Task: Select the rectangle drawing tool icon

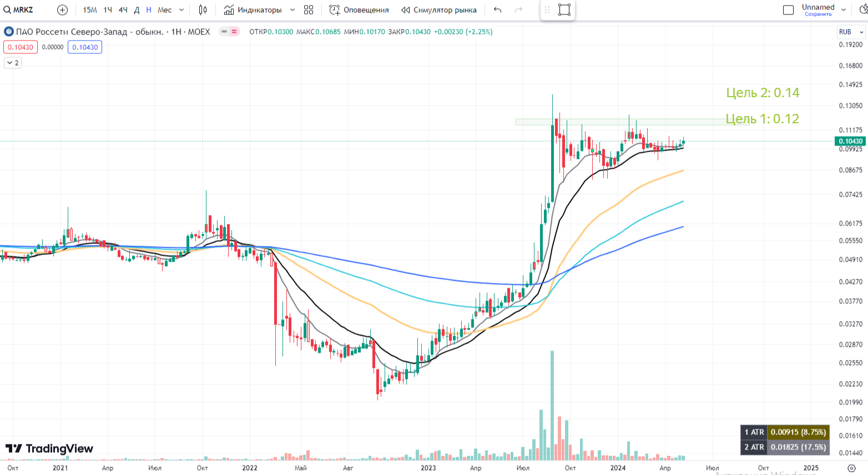Action: pyautogui.click(x=564, y=9)
